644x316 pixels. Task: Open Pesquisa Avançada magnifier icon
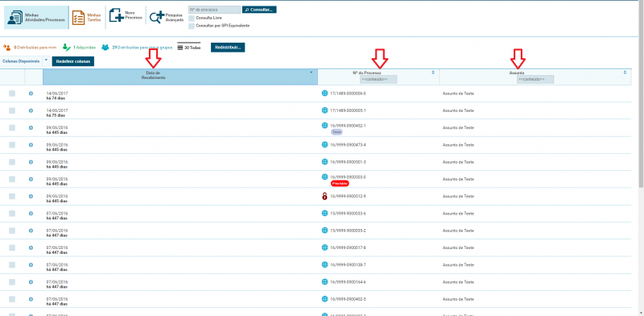pos(156,18)
